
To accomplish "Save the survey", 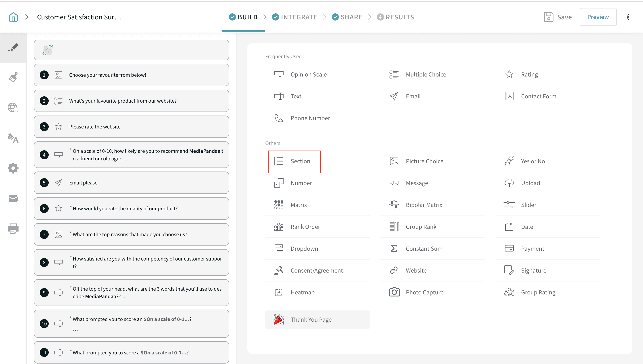I will [x=558, y=17].
